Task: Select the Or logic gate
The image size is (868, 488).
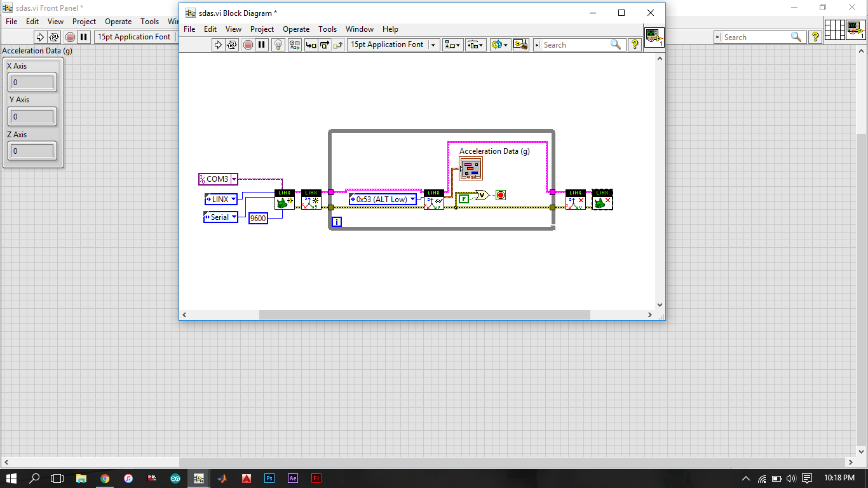Action: click(483, 195)
